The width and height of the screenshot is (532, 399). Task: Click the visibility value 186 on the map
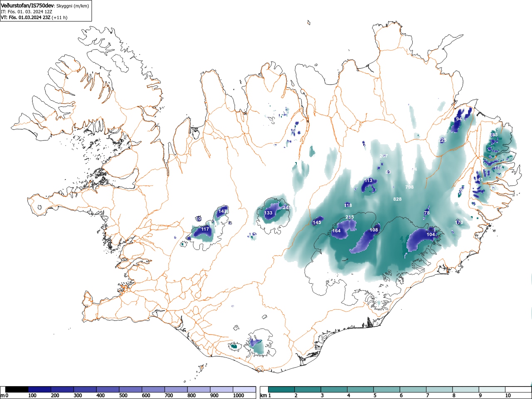pos(498,167)
